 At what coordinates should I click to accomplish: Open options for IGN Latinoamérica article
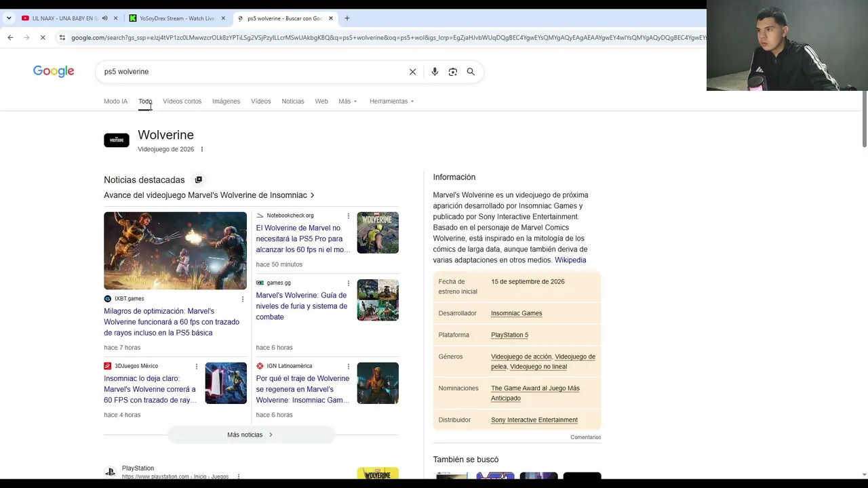coord(349,367)
